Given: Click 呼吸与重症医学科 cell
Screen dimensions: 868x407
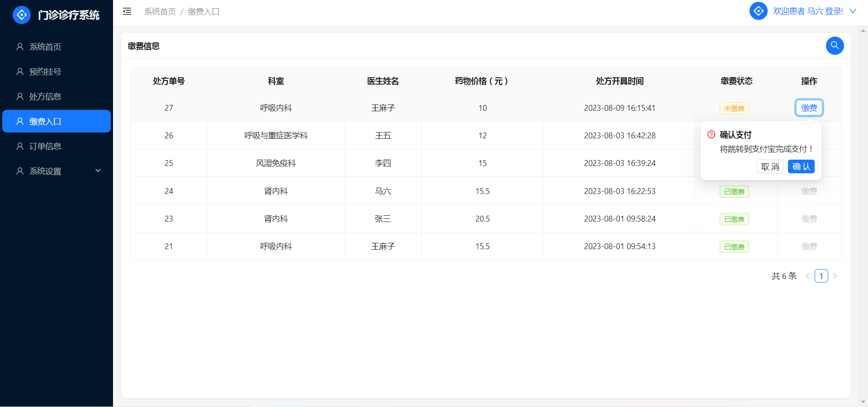Looking at the screenshot, I should 276,135.
